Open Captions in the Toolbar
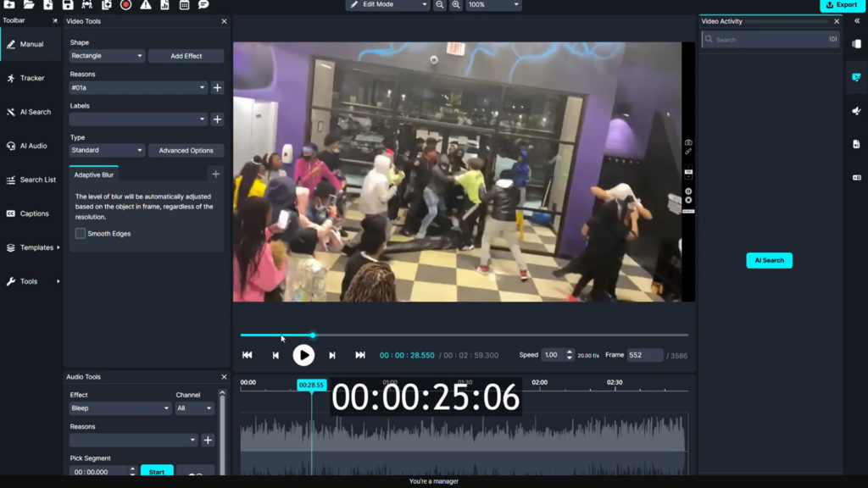The image size is (868, 488). click(31, 213)
